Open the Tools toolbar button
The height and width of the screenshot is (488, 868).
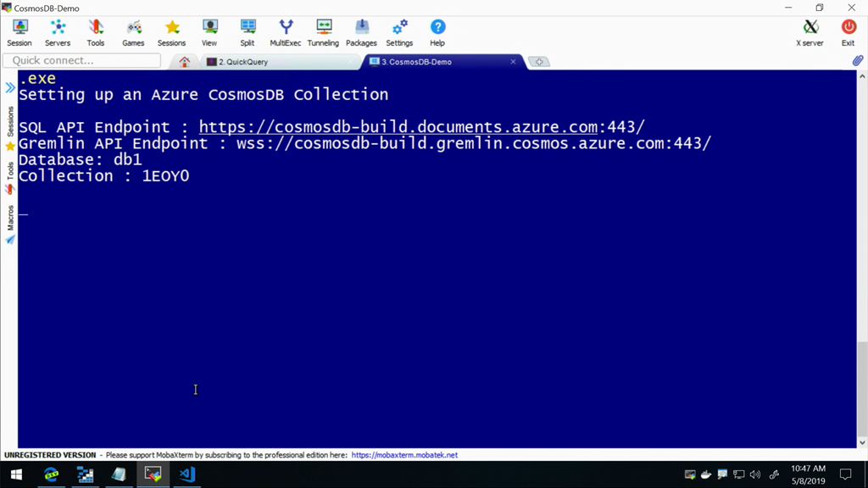tap(95, 33)
